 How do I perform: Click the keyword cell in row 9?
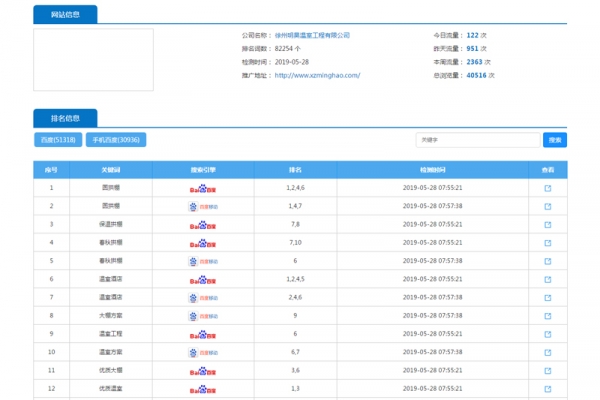click(x=111, y=334)
